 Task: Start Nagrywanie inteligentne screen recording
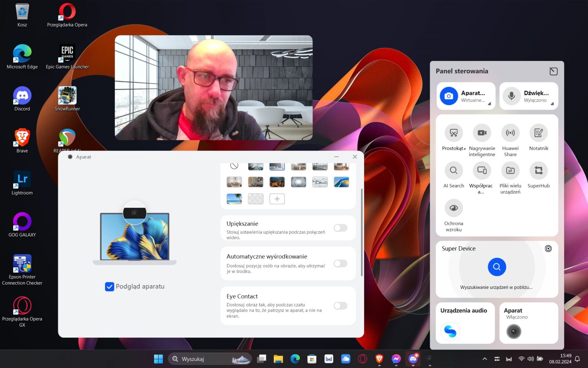pos(482,133)
